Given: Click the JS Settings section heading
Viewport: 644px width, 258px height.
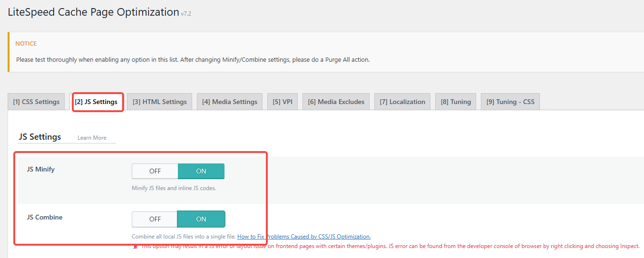Looking at the screenshot, I should pos(40,137).
